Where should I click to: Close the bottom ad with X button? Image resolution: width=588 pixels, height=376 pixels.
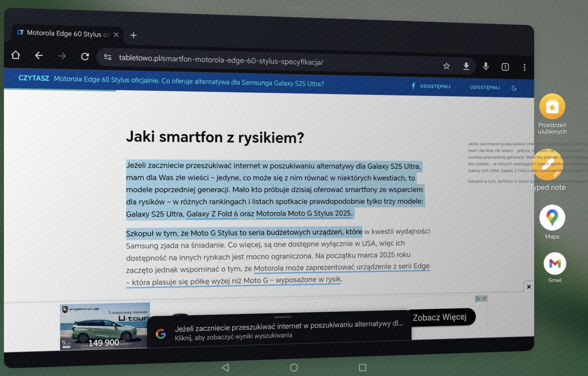click(529, 287)
